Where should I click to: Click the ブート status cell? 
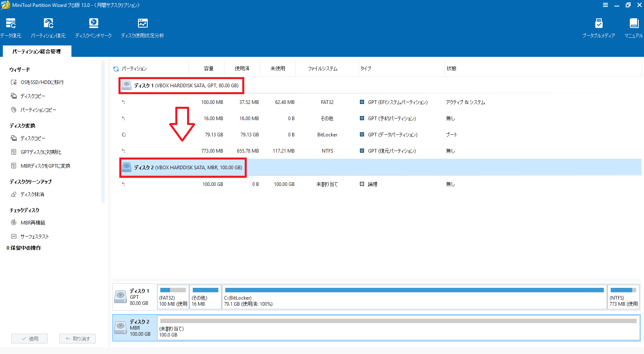(x=452, y=135)
